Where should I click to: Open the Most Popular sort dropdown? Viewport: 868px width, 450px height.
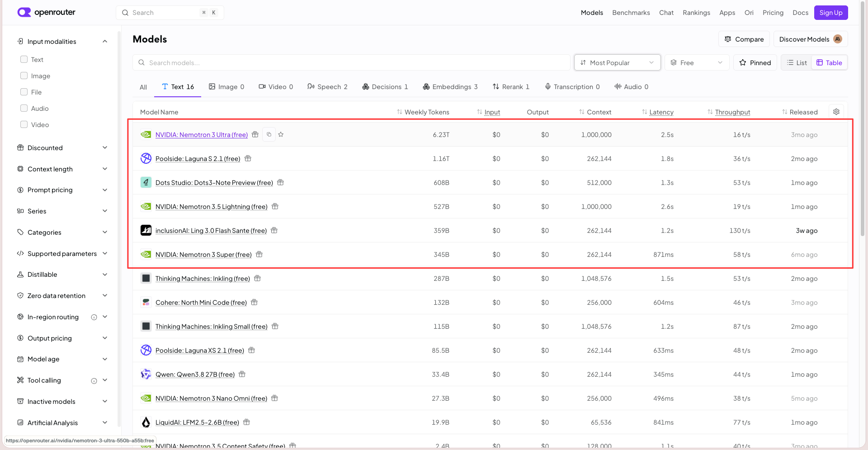(x=617, y=62)
